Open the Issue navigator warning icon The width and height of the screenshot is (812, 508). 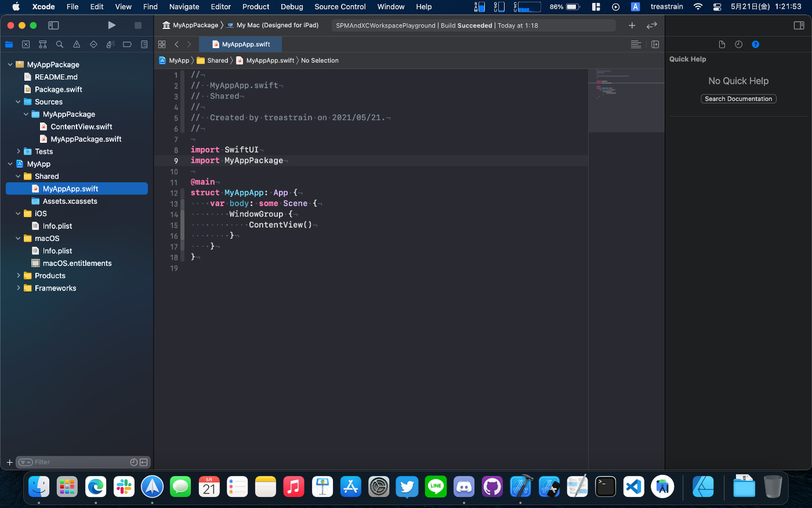coord(77,45)
